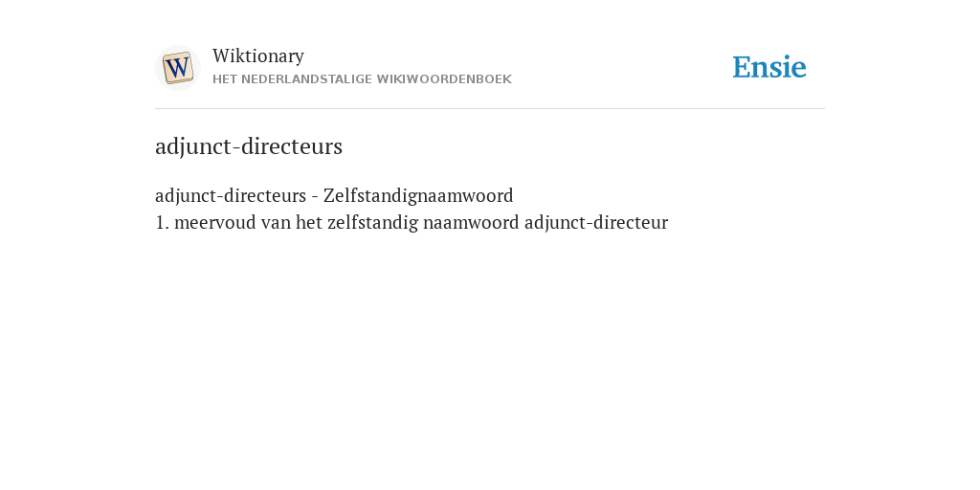Screen dimensions: 980x490
Task: Open the Ensie logo link
Action: pyautogui.click(x=769, y=67)
